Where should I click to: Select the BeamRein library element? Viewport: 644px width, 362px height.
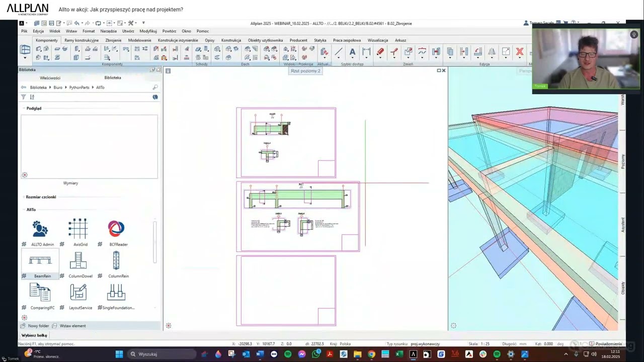click(x=40, y=264)
